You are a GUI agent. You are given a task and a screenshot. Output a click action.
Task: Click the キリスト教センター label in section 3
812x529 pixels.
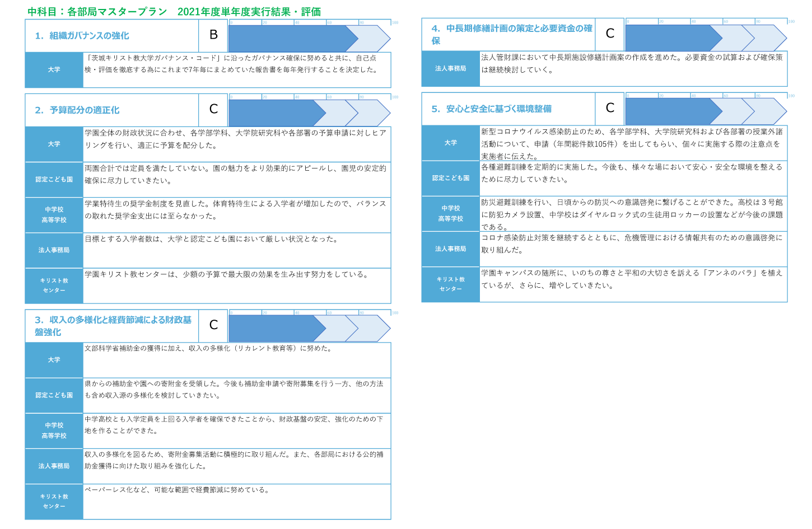54,502
